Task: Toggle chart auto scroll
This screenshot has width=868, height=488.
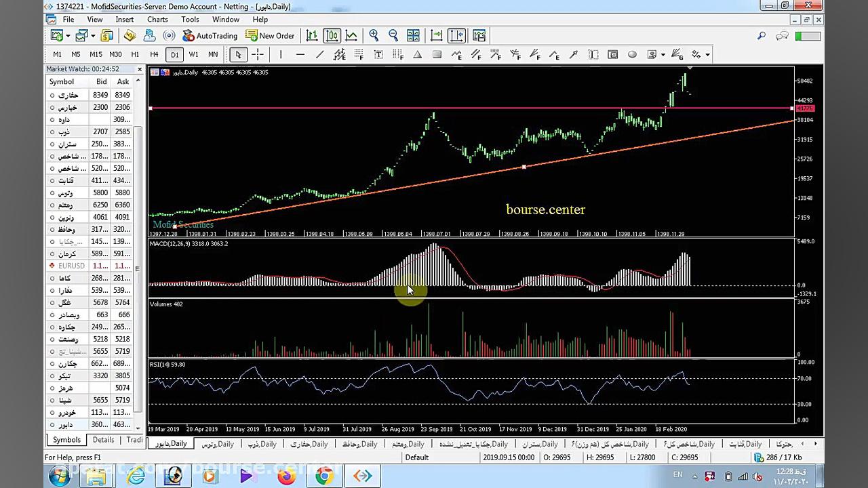Action: [437, 35]
